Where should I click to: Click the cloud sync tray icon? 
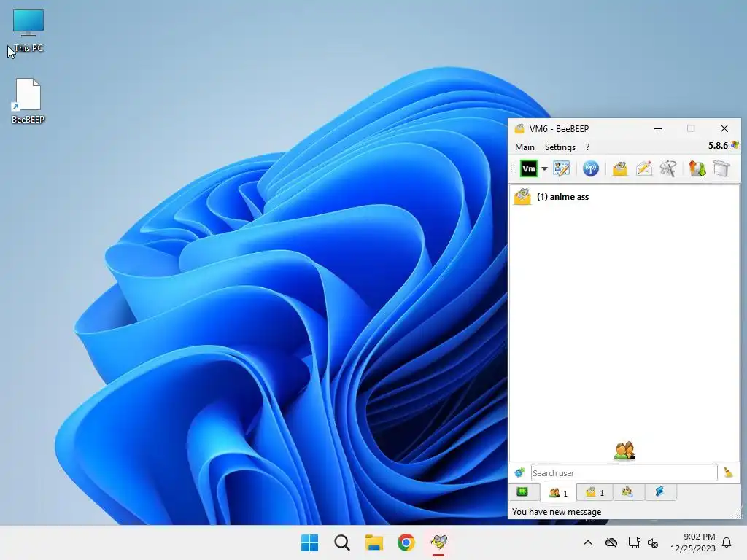(x=611, y=542)
